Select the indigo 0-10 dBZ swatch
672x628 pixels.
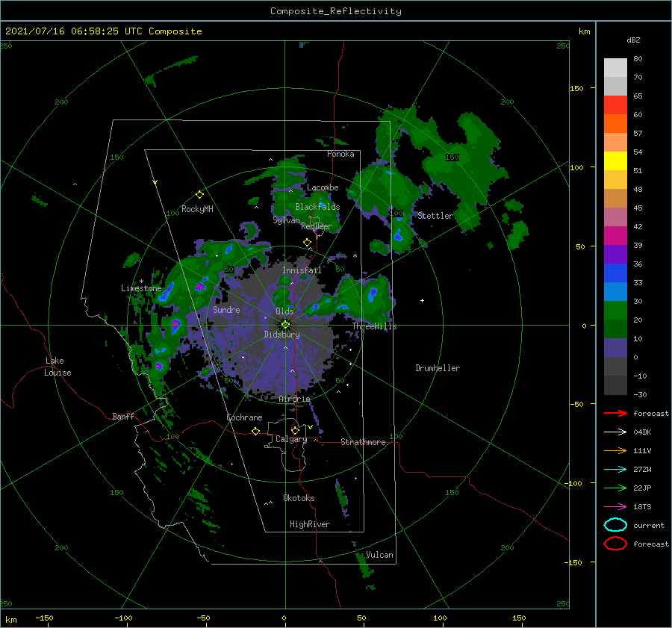pyautogui.click(x=615, y=348)
